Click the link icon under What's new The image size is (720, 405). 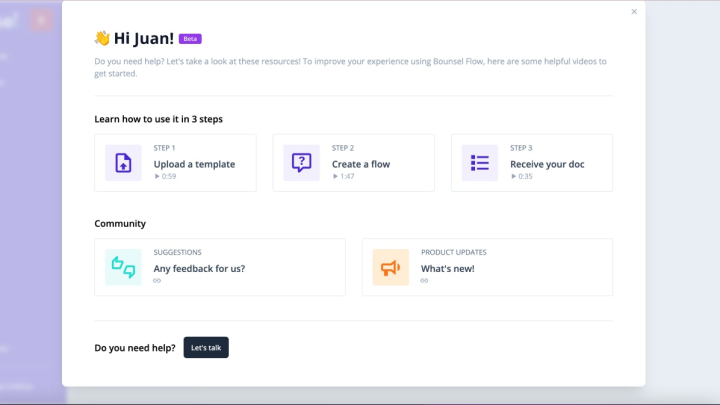pyautogui.click(x=424, y=281)
